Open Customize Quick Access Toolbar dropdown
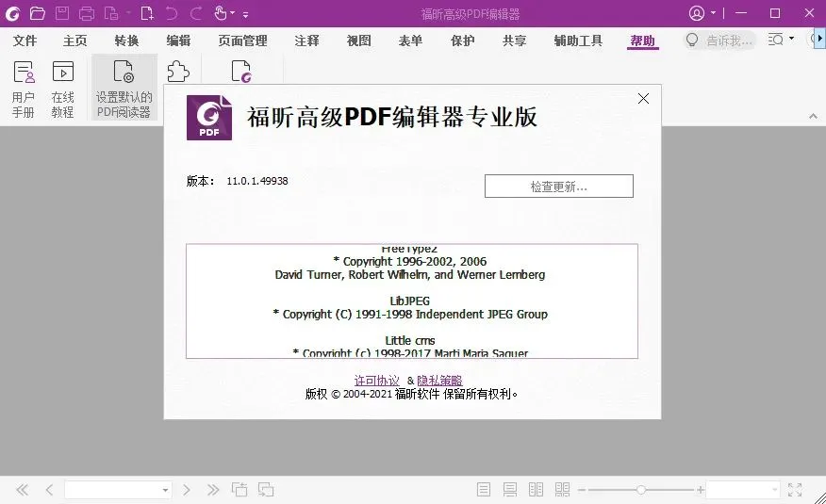The height and width of the screenshot is (504, 826). click(x=245, y=15)
